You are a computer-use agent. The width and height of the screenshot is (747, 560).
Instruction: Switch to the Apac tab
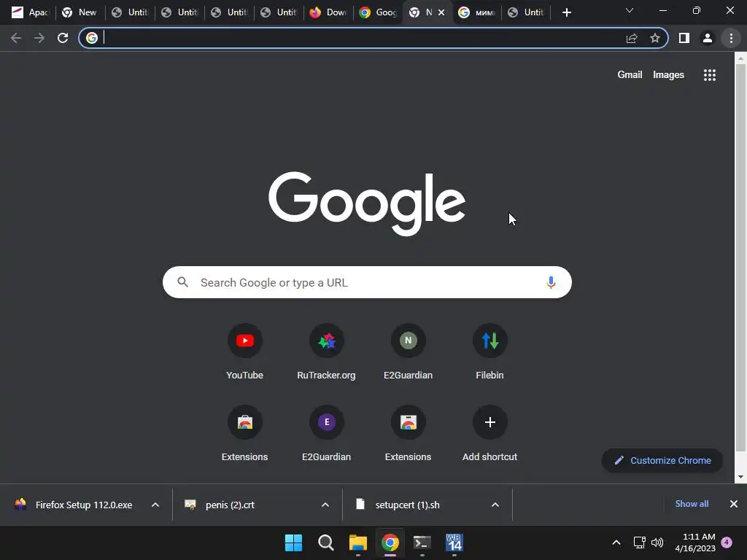coord(31,12)
